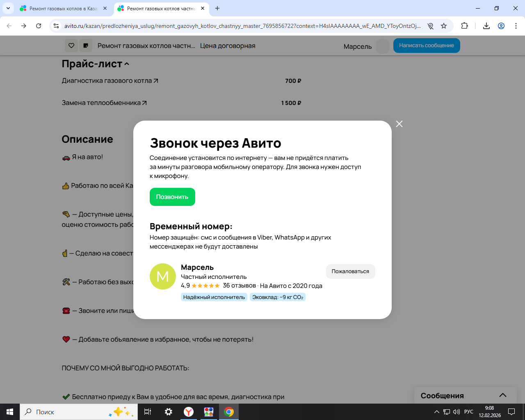Screen dimensions: 525x420
Task: Click the heart favorites icon in header
Action: pos(71,46)
